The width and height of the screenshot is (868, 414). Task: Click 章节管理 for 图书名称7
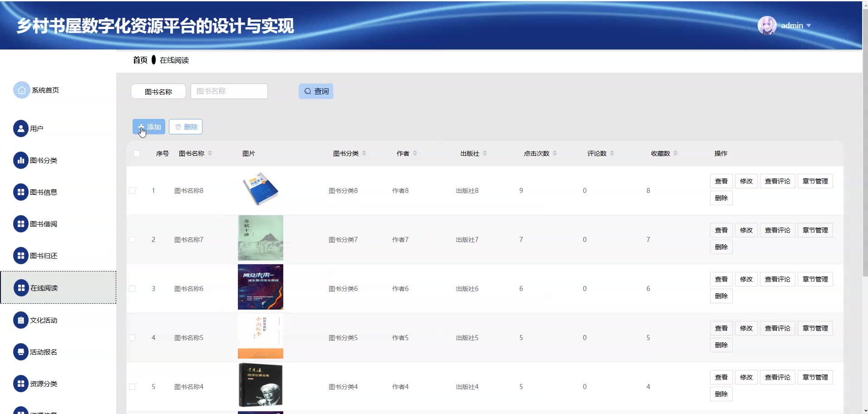click(815, 230)
